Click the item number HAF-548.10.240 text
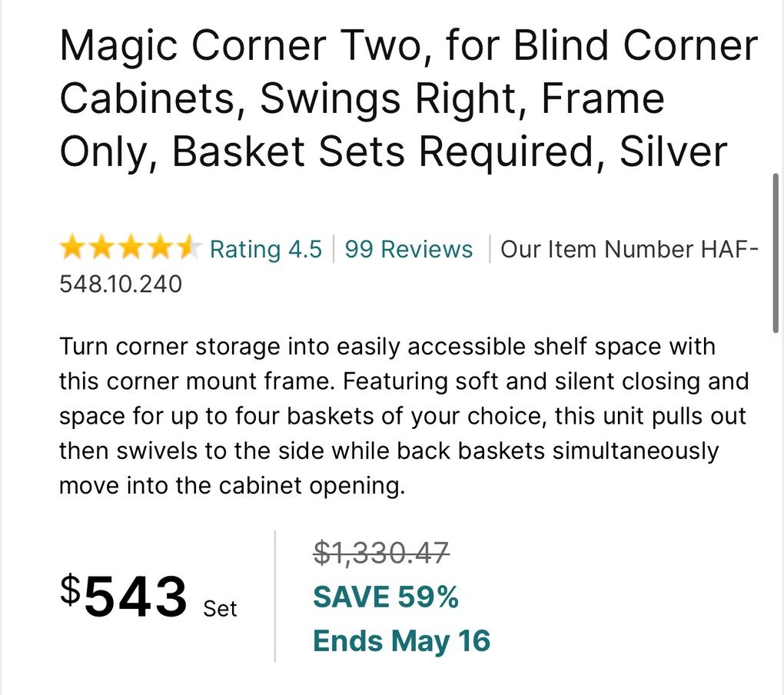784x695 pixels. pos(121,284)
